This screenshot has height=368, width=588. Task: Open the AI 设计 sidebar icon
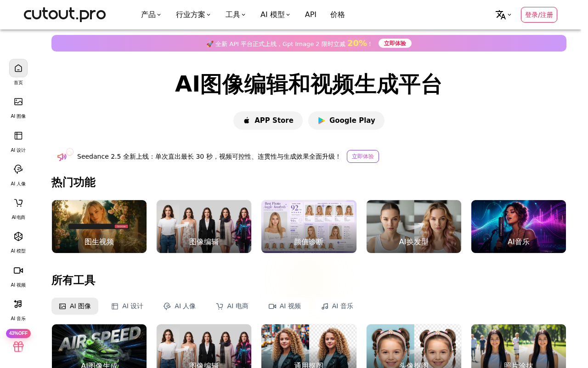click(18, 136)
